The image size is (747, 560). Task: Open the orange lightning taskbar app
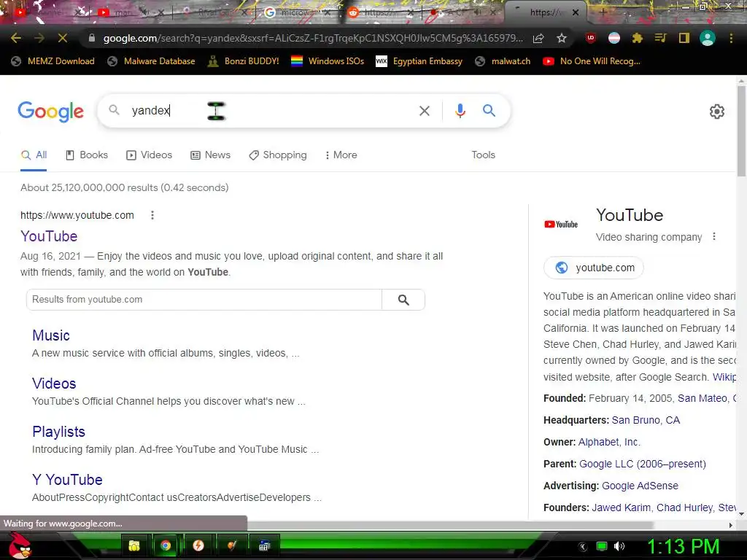pyautogui.click(x=198, y=545)
